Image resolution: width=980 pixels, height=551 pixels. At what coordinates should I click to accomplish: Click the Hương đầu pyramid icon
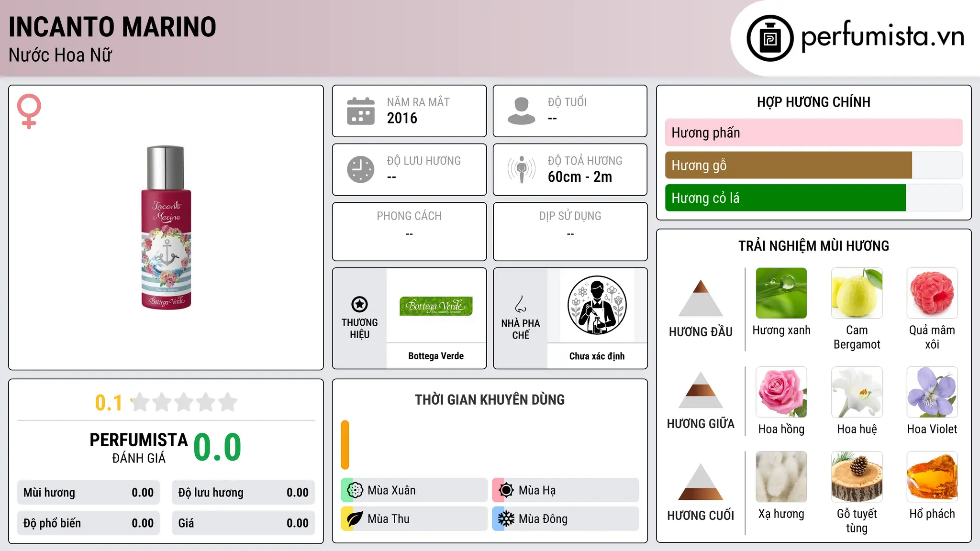coord(701,298)
